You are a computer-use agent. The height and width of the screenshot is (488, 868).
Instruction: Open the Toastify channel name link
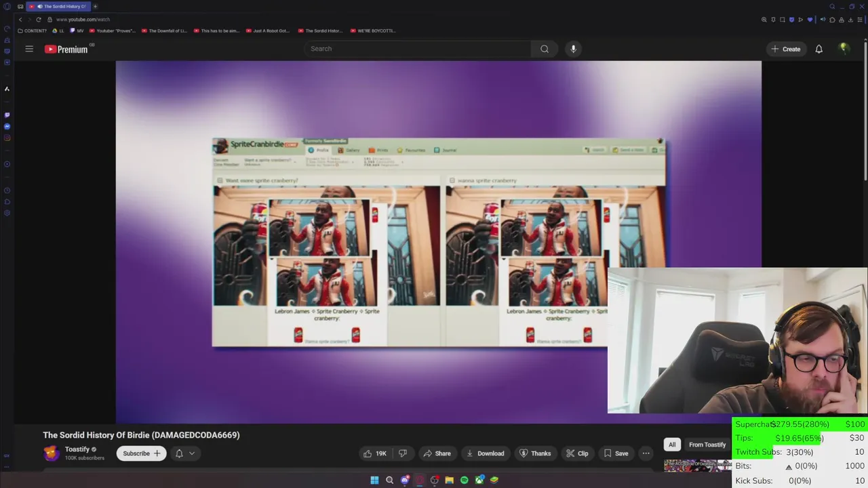pyautogui.click(x=77, y=449)
